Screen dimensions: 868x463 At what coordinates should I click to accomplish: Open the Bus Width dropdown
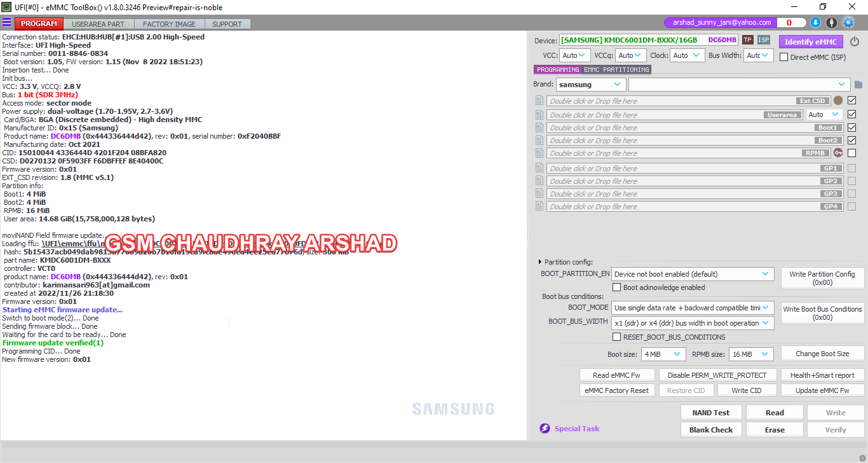click(x=759, y=55)
